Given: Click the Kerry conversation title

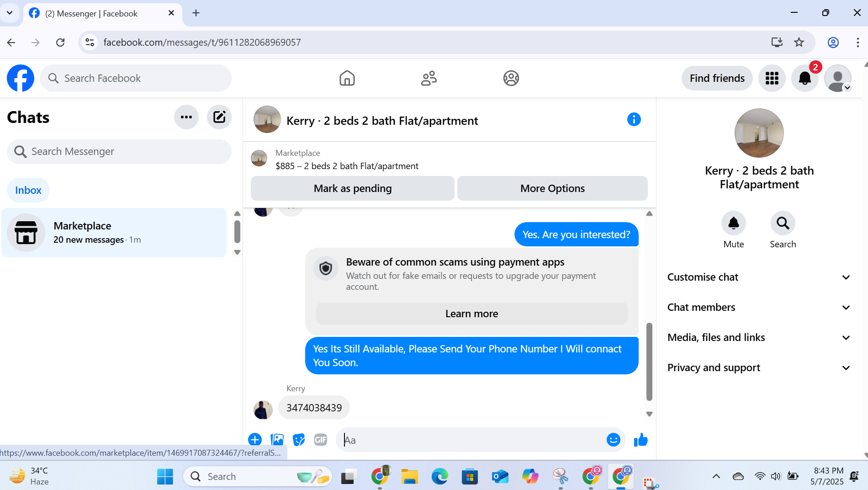Looking at the screenshot, I should point(382,121).
